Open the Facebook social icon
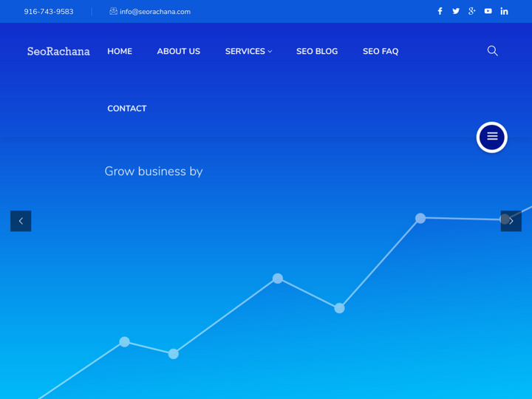Image resolution: width=532 pixels, height=399 pixels. (x=440, y=11)
